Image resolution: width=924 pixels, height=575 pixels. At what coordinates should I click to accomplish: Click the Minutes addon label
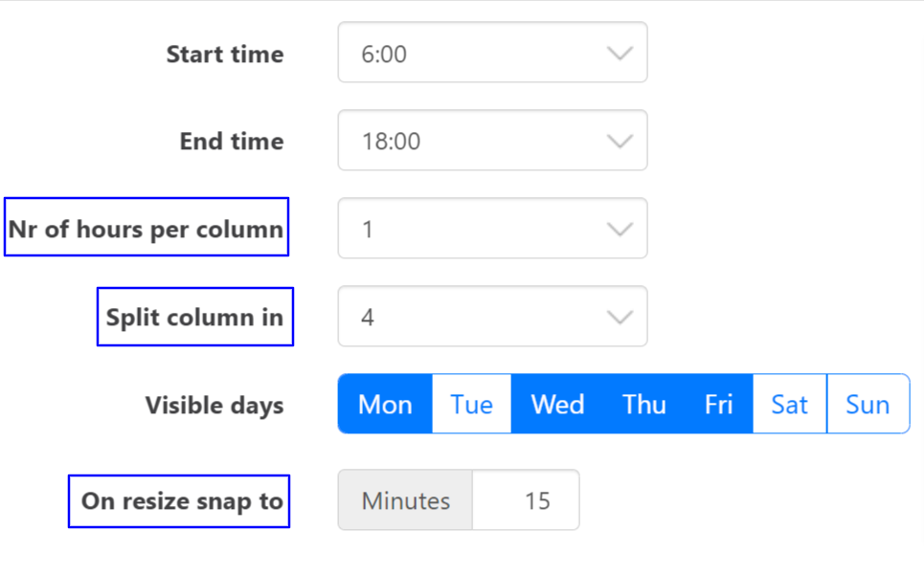pos(405,500)
